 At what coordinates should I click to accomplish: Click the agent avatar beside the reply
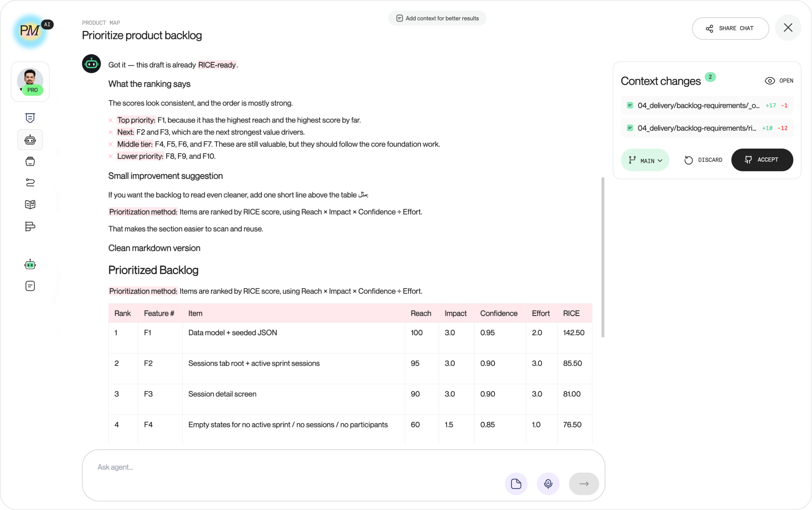click(x=91, y=64)
